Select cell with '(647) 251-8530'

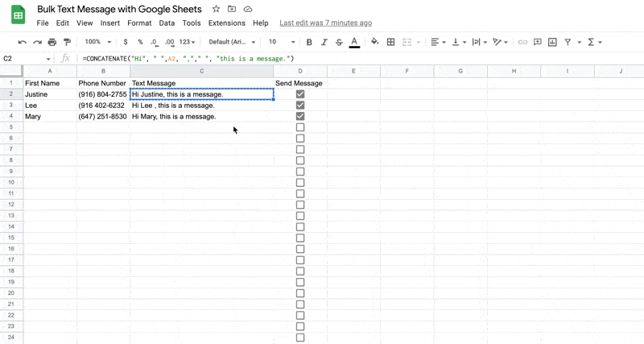pyautogui.click(x=103, y=116)
